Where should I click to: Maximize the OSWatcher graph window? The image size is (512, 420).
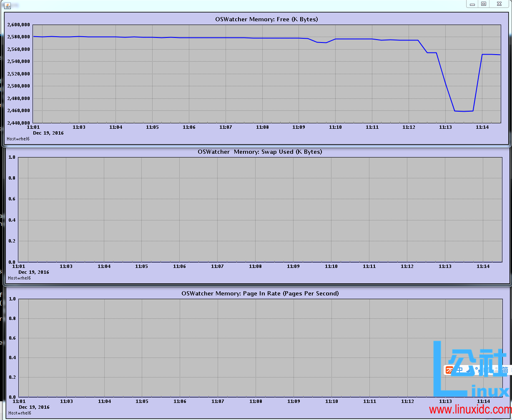pyautogui.click(x=484, y=4)
